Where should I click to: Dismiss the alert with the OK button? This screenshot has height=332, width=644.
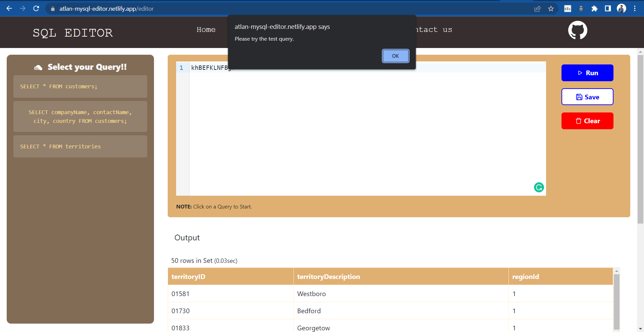click(395, 56)
